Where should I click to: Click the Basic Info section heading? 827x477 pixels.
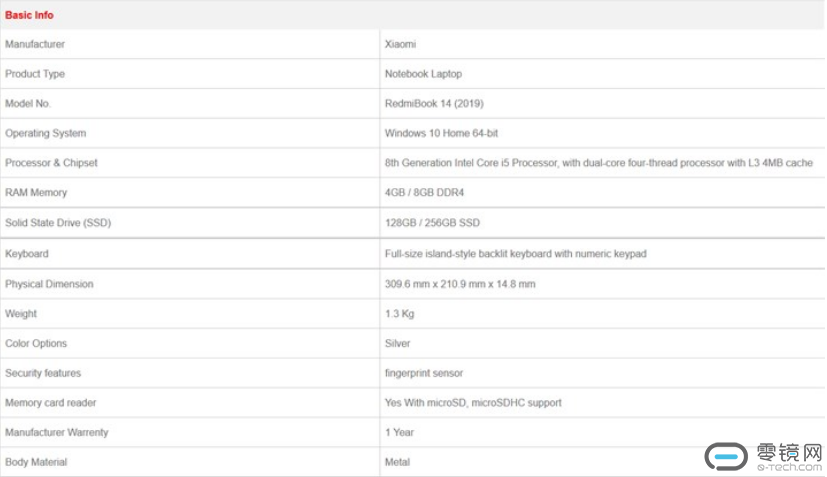pyautogui.click(x=29, y=15)
